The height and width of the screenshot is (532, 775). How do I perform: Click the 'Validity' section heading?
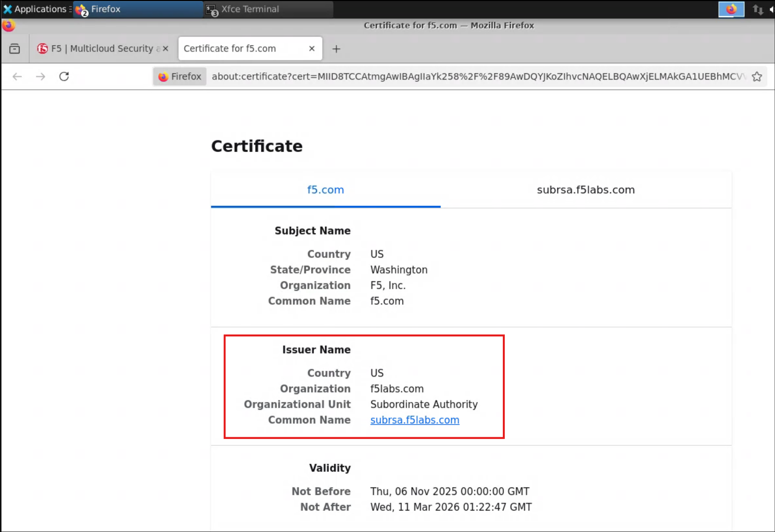coord(330,468)
